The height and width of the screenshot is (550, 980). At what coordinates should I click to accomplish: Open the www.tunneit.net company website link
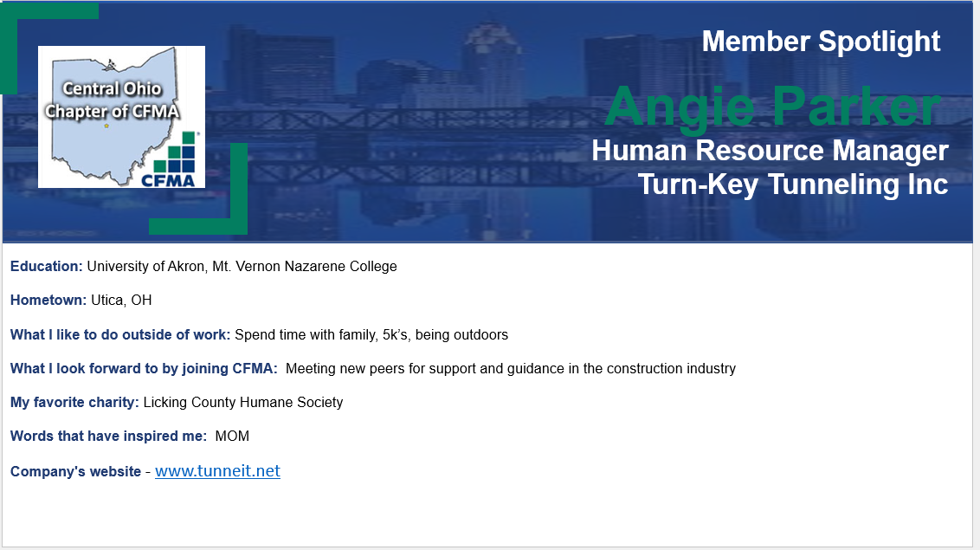coord(217,471)
